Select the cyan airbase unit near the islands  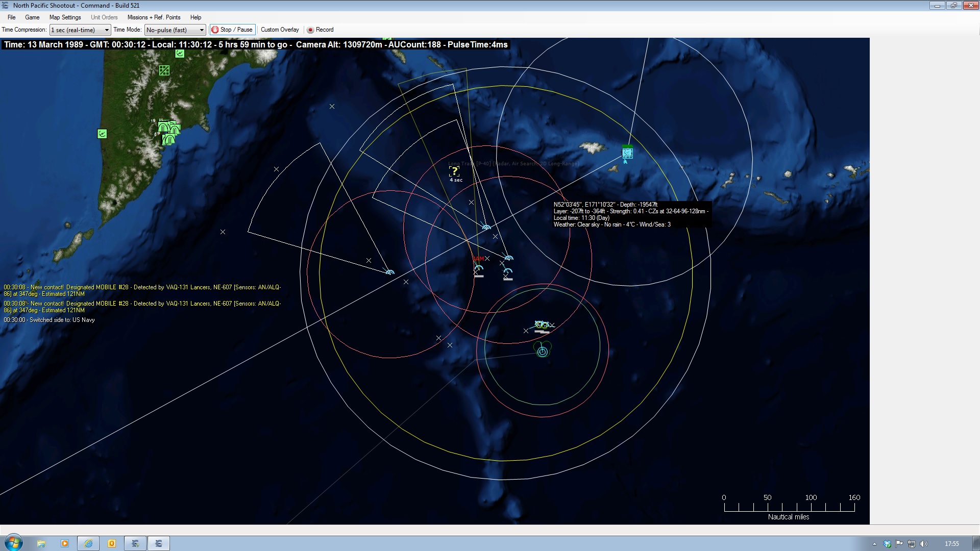[627, 153]
